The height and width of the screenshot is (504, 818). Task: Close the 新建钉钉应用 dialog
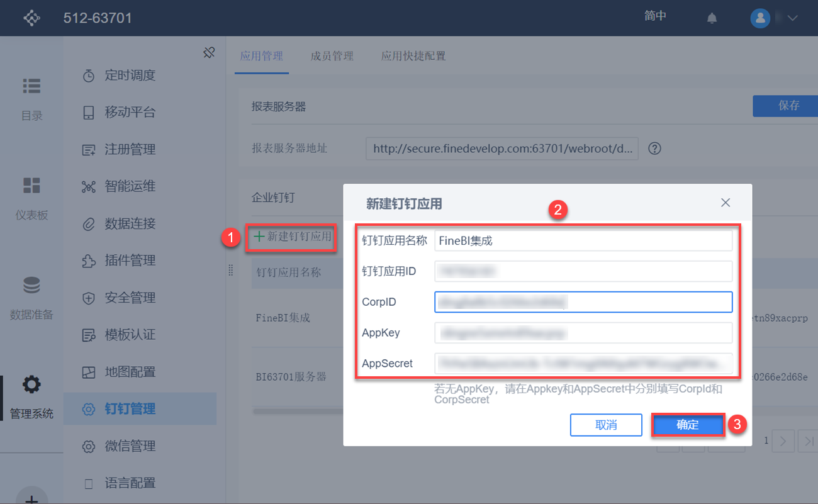click(726, 203)
